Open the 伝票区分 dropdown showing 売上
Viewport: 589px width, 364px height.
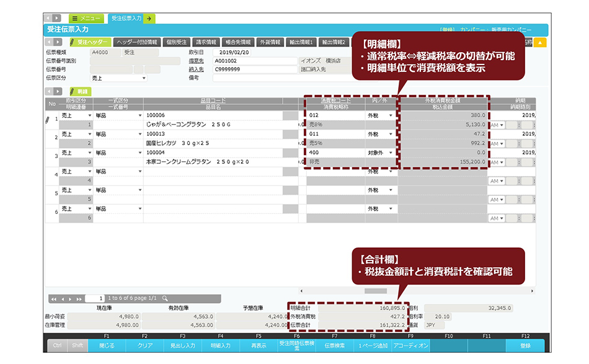point(118,78)
